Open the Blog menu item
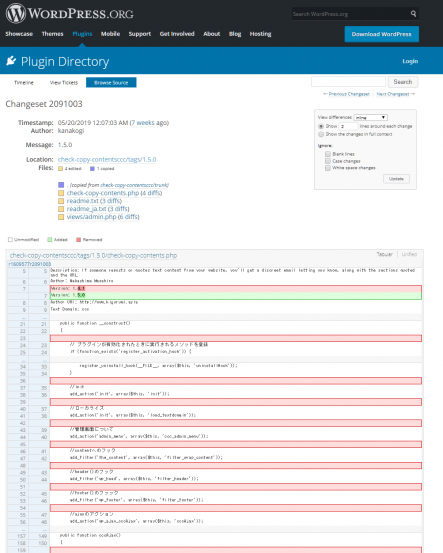 [235, 34]
